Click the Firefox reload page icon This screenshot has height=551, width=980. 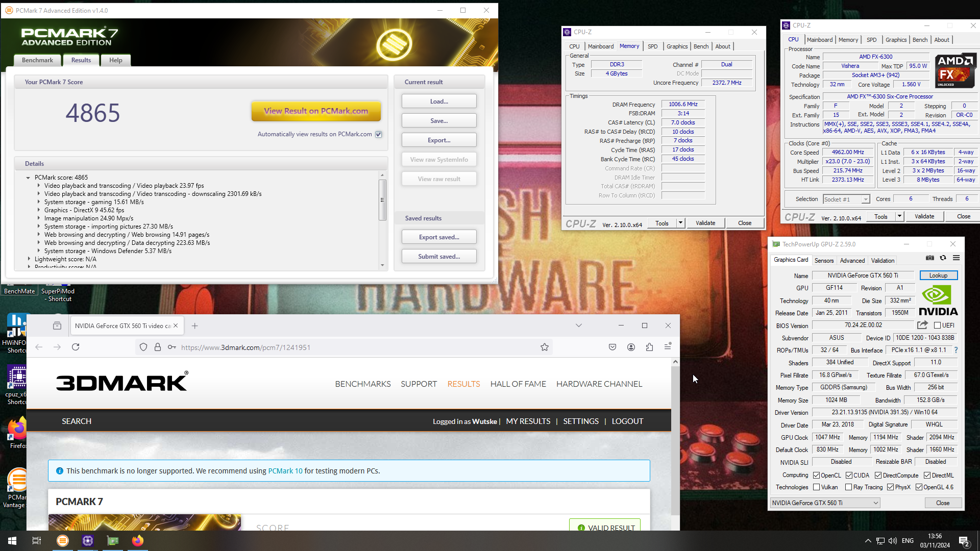[76, 347]
